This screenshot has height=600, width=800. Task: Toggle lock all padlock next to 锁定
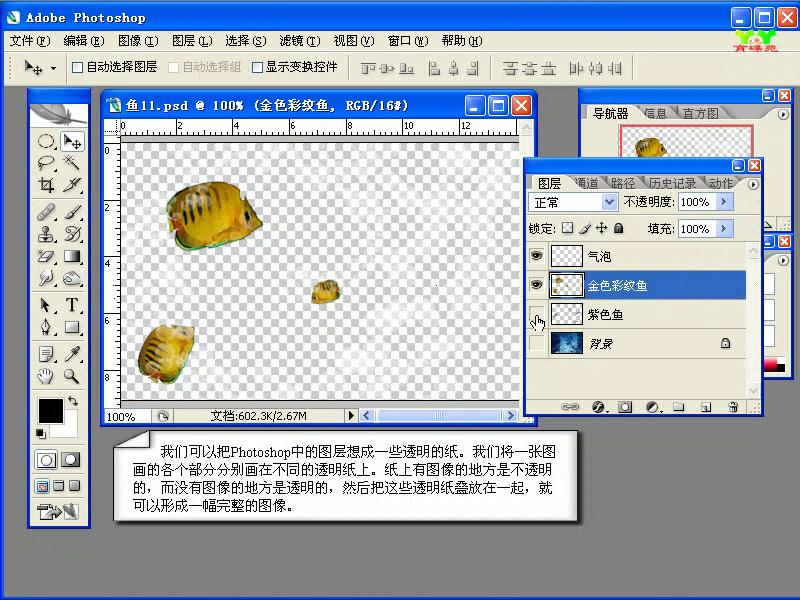[x=618, y=228]
